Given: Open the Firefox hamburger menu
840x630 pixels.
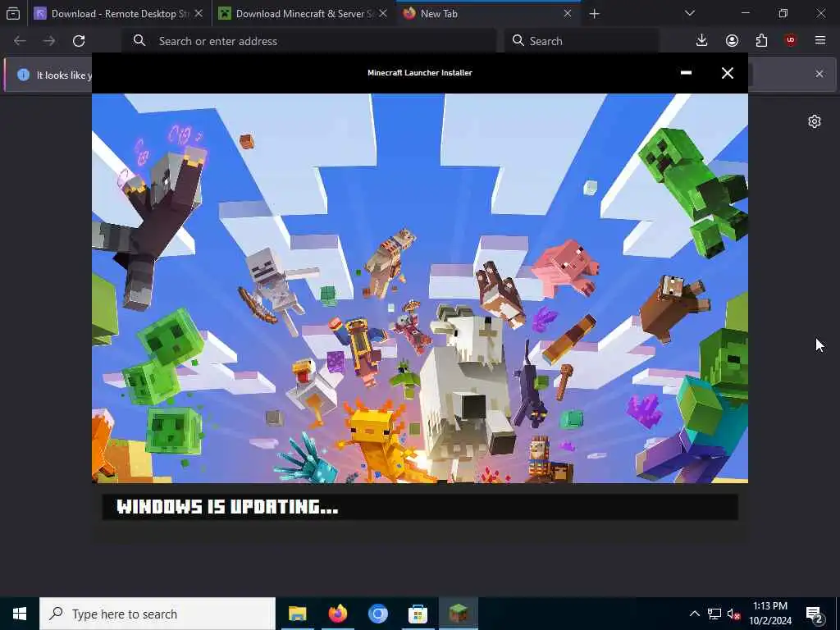Looking at the screenshot, I should (820, 41).
